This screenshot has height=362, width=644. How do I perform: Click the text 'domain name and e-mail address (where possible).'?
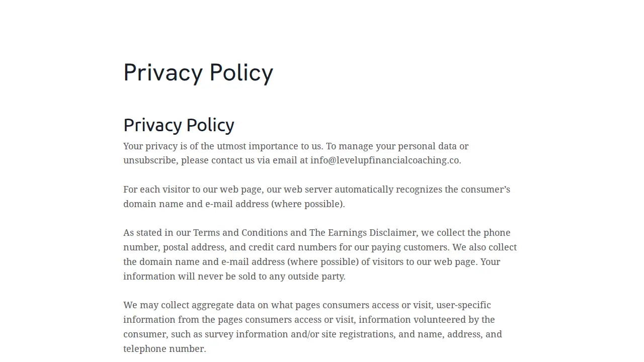pyautogui.click(x=234, y=204)
